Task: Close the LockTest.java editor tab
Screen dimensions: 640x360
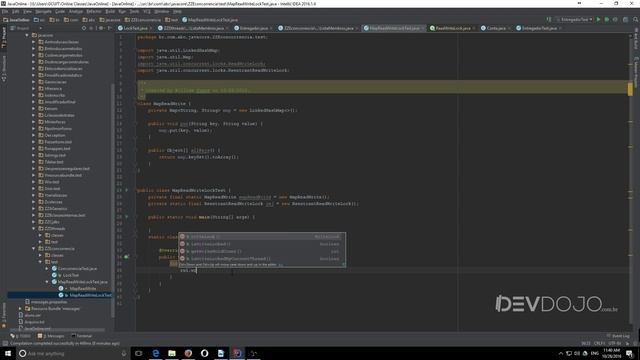Action: 151,28
